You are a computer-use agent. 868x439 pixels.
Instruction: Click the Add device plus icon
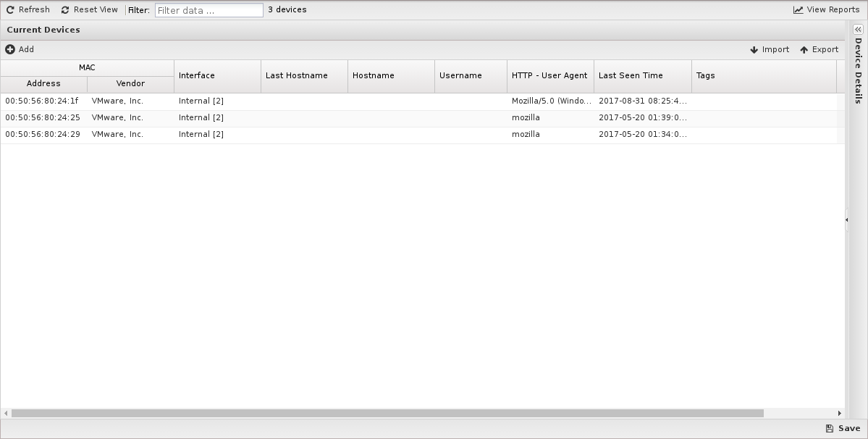coord(10,49)
